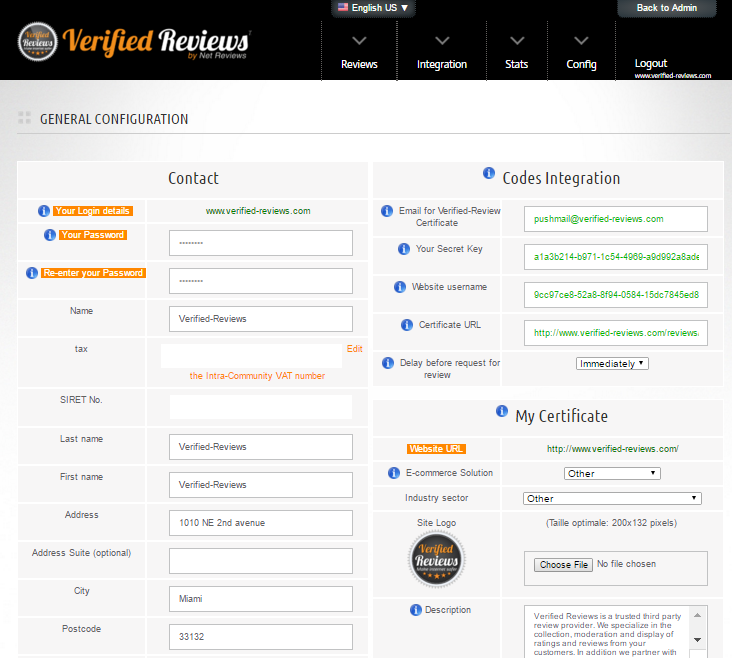Click the Back to Admin button
Screen dimensions: 732x658
[667, 8]
